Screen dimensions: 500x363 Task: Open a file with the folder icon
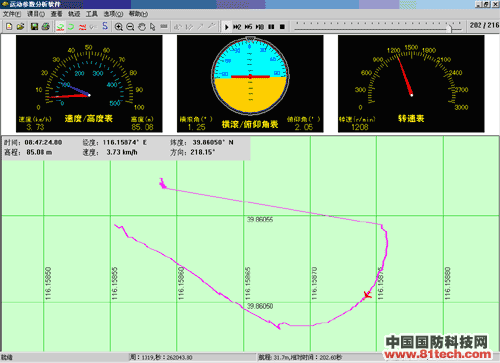21,27
